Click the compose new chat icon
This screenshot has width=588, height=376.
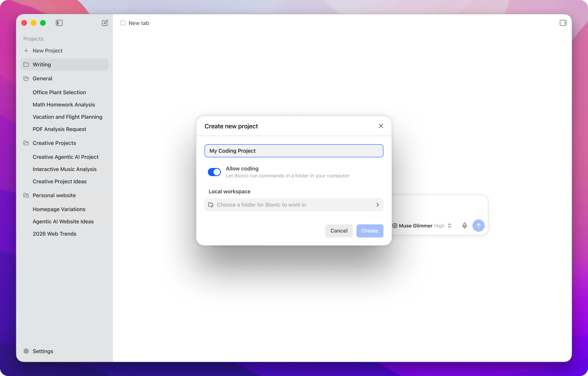coord(105,23)
